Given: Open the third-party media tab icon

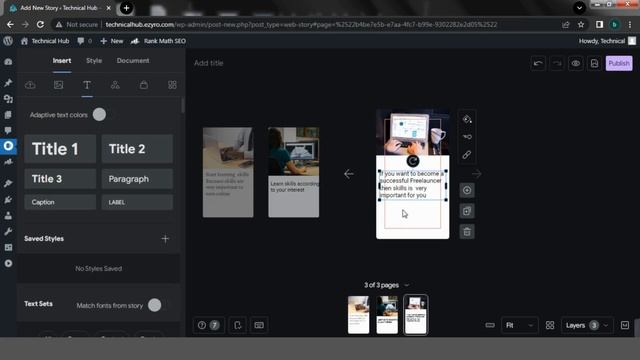Looking at the screenshot, I should tap(58, 85).
